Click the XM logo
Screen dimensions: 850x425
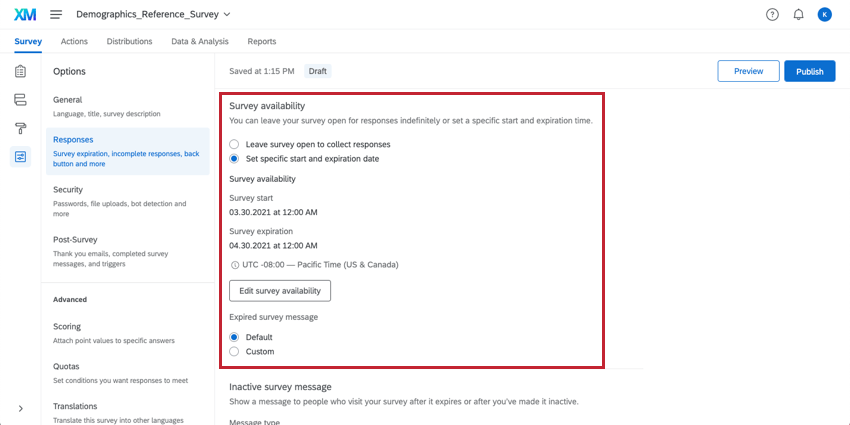point(25,15)
